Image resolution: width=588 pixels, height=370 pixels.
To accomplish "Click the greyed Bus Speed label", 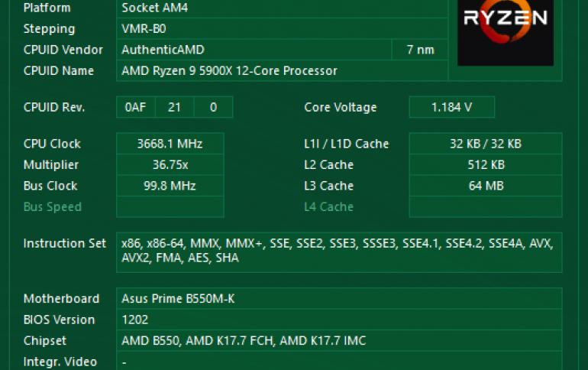I will point(53,207).
